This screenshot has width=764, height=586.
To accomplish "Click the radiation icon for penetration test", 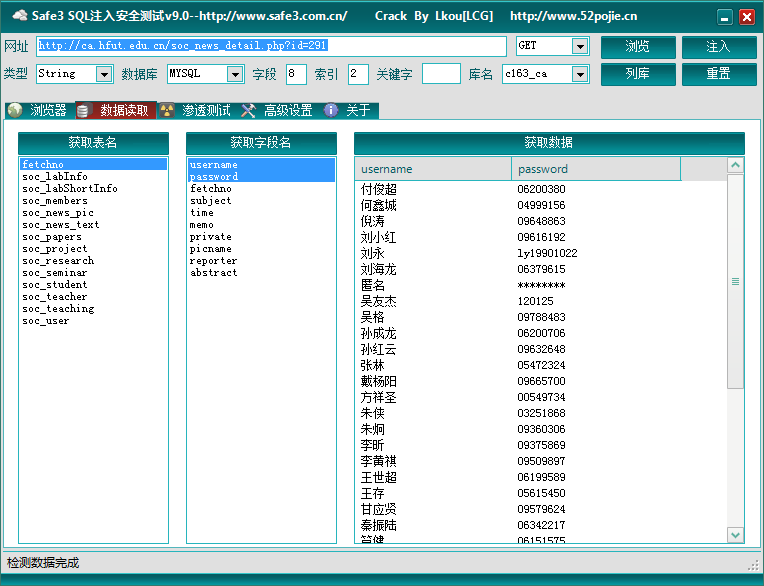I will [167, 111].
